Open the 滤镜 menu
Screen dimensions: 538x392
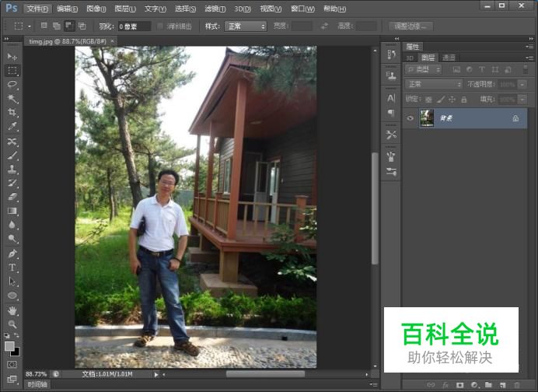[215, 9]
